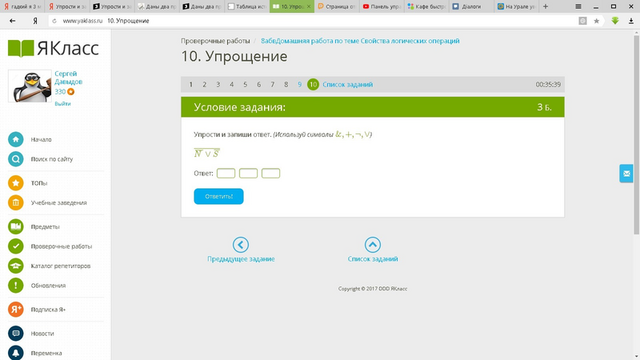The width and height of the screenshot is (640, 360).
Task: Click the Проверочные работы breadcrumb
Action: click(215, 41)
